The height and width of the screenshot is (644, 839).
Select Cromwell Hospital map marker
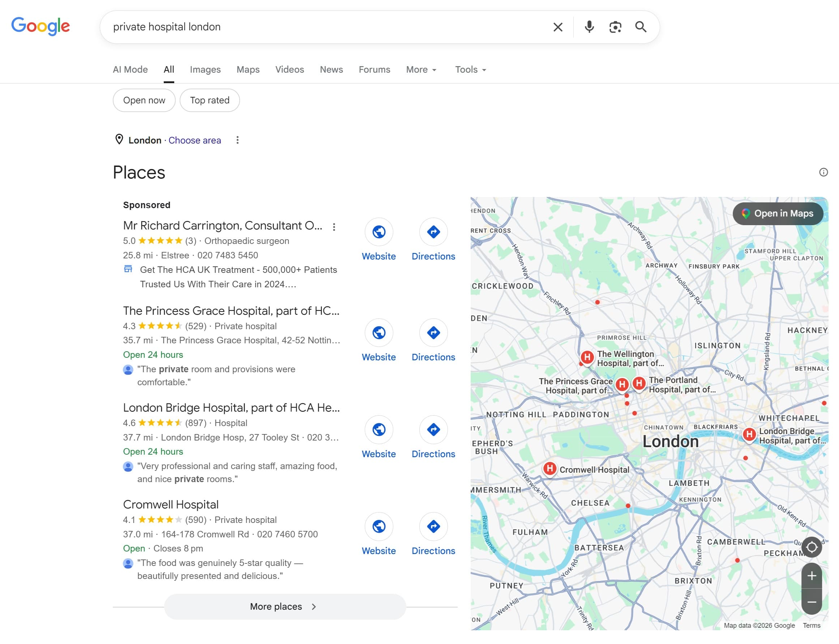(550, 468)
